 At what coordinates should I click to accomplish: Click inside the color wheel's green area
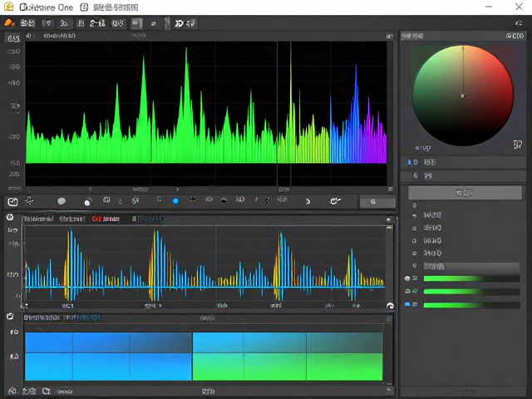[432, 81]
